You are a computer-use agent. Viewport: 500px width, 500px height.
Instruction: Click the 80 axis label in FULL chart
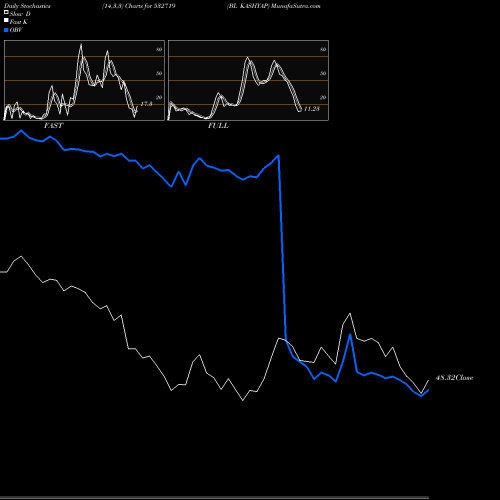pyautogui.click(x=323, y=49)
